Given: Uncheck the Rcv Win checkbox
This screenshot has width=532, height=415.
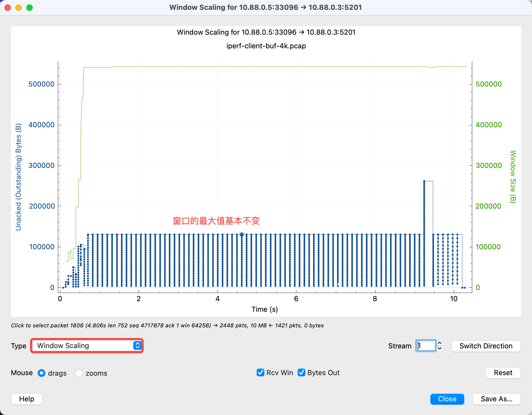Looking at the screenshot, I should [261, 373].
